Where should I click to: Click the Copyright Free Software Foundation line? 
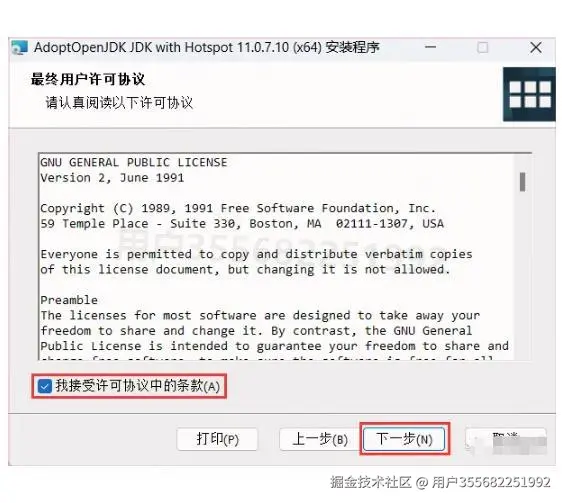tap(238, 208)
